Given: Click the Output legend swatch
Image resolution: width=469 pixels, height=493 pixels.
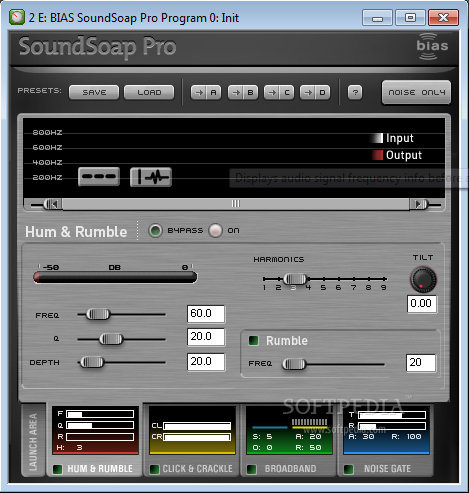Looking at the screenshot, I should click(x=377, y=155).
